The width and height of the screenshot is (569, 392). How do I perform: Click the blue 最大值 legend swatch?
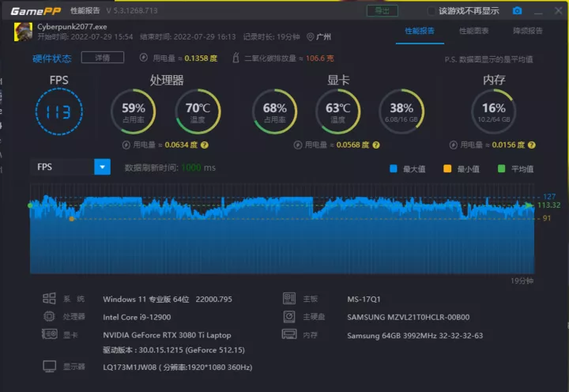coord(393,168)
